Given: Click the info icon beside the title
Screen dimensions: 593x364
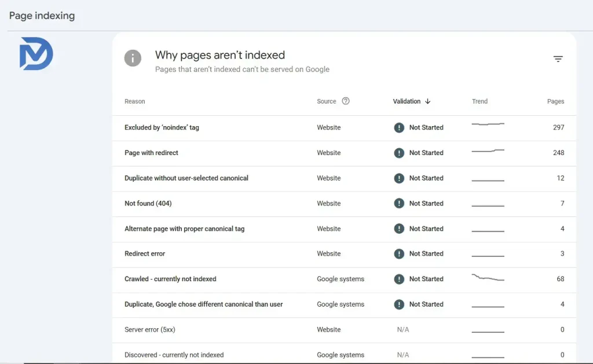Looking at the screenshot, I should 133,58.
